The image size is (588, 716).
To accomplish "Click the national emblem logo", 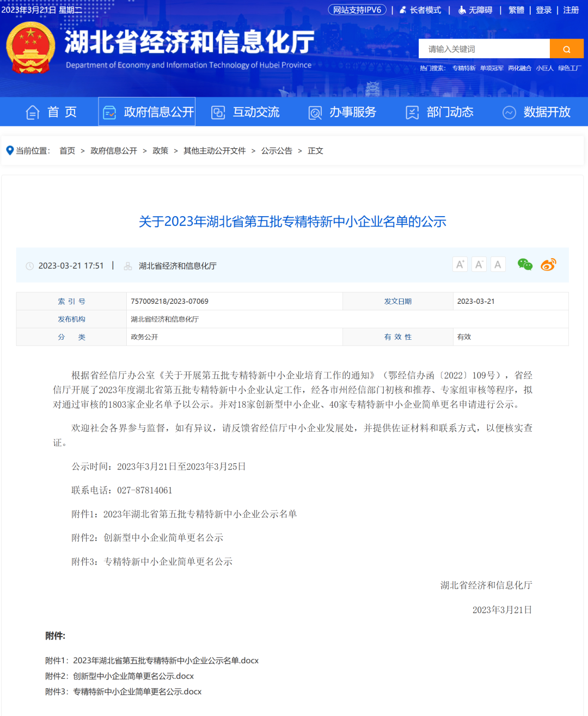I will point(30,48).
